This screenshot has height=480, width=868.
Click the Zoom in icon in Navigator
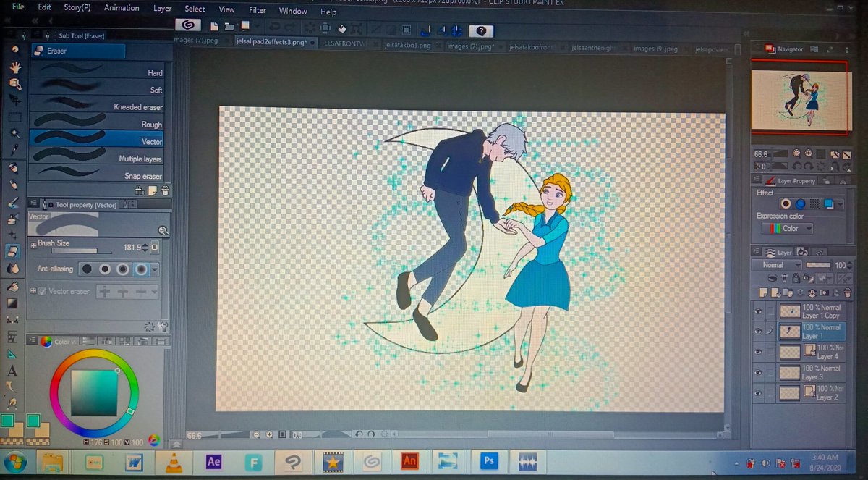point(809,153)
